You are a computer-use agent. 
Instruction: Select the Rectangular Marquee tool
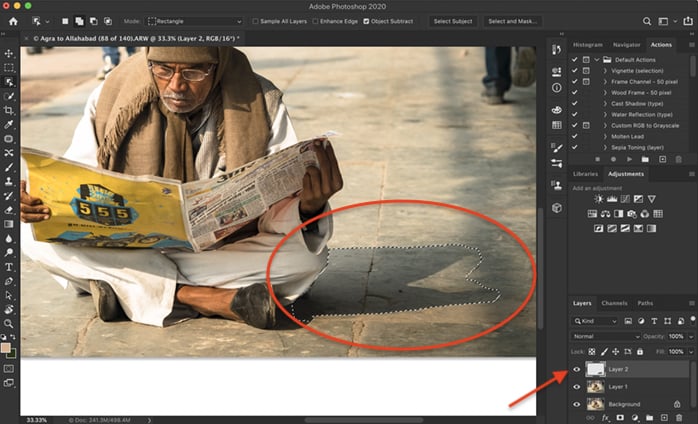tap(8, 68)
